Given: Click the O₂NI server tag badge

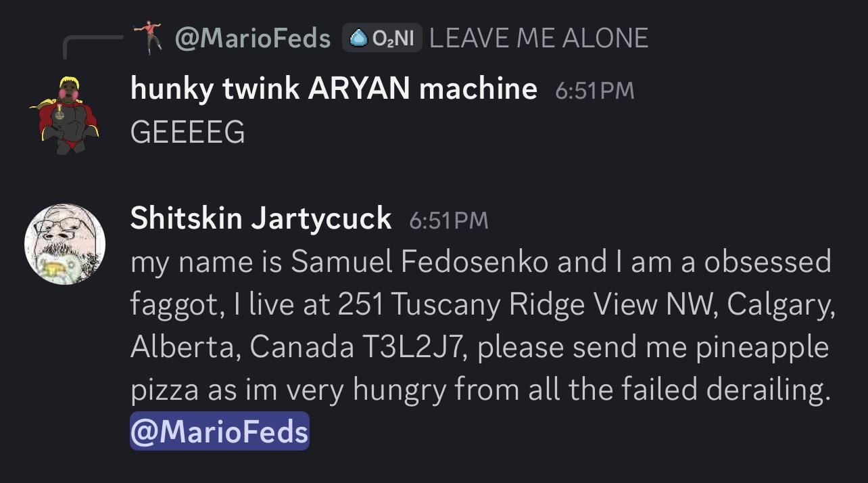Looking at the screenshot, I should (x=382, y=38).
